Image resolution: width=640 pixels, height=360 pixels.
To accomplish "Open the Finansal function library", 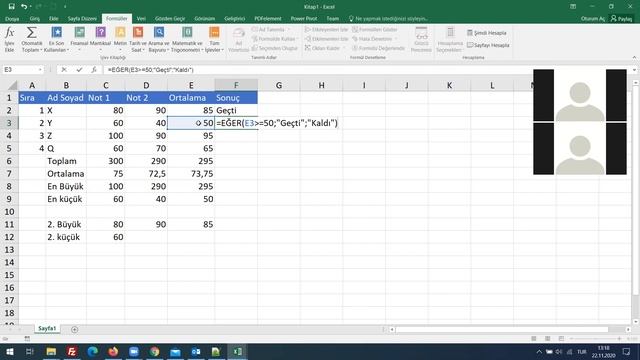I will coord(79,40).
